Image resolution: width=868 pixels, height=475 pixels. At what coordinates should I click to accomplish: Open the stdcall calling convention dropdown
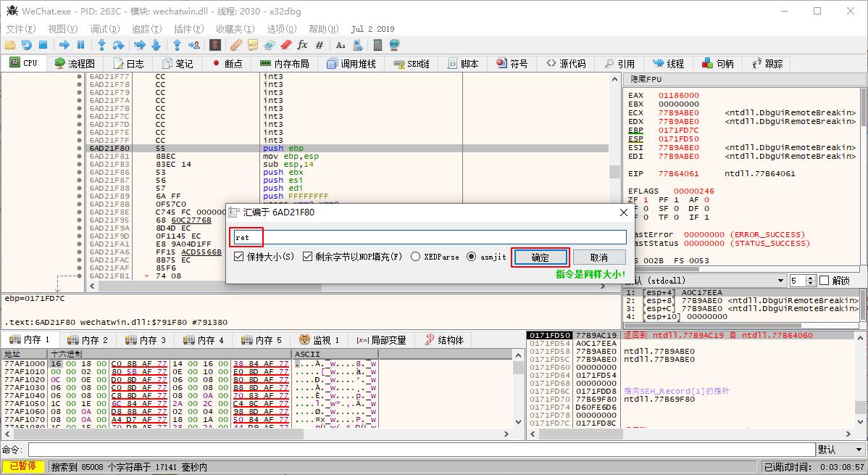(x=780, y=281)
